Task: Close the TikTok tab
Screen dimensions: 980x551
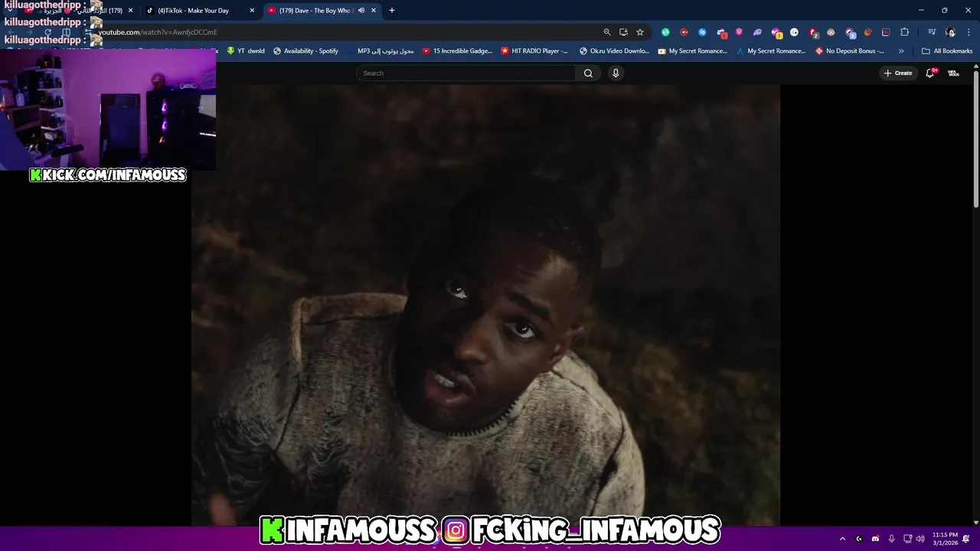Action: (x=252, y=11)
